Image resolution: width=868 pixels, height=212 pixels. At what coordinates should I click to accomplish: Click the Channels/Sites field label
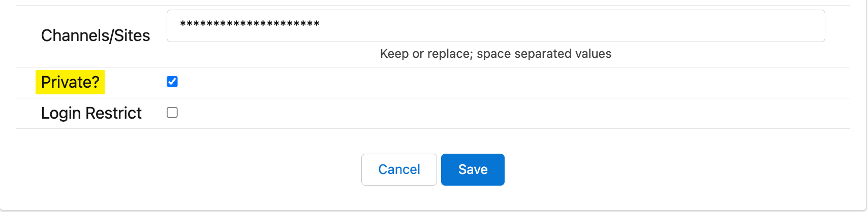click(x=96, y=36)
